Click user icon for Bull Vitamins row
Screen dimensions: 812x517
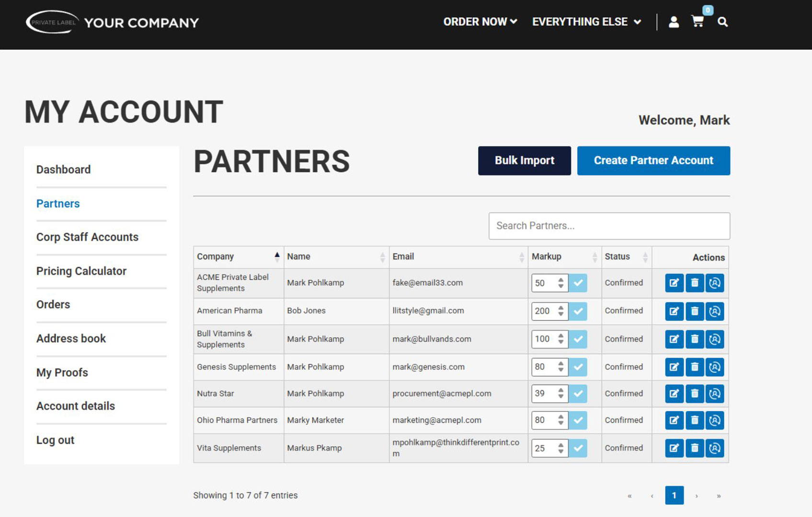[x=715, y=339]
